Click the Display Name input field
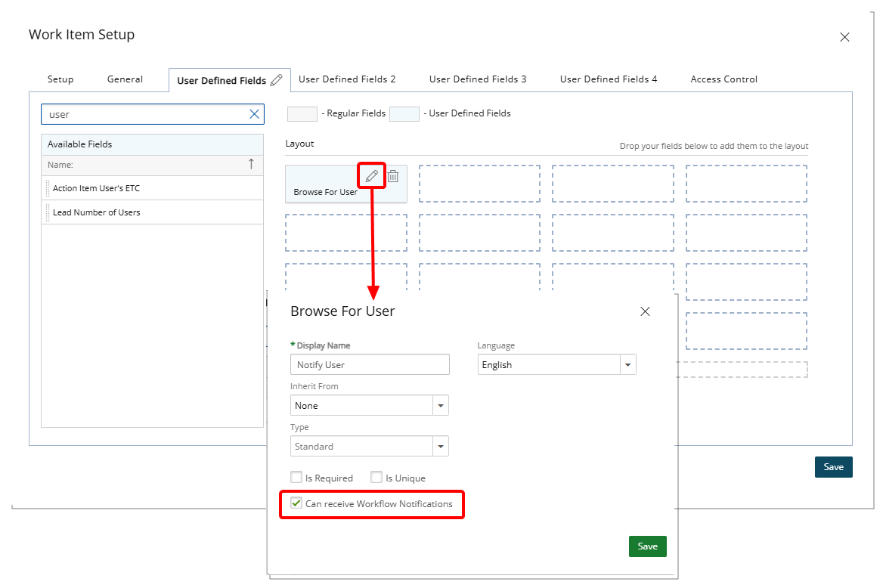This screenshot has width=883, height=588. coord(370,365)
